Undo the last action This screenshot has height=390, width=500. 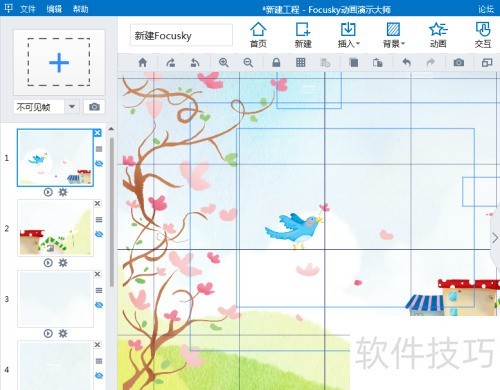pyautogui.click(x=406, y=62)
